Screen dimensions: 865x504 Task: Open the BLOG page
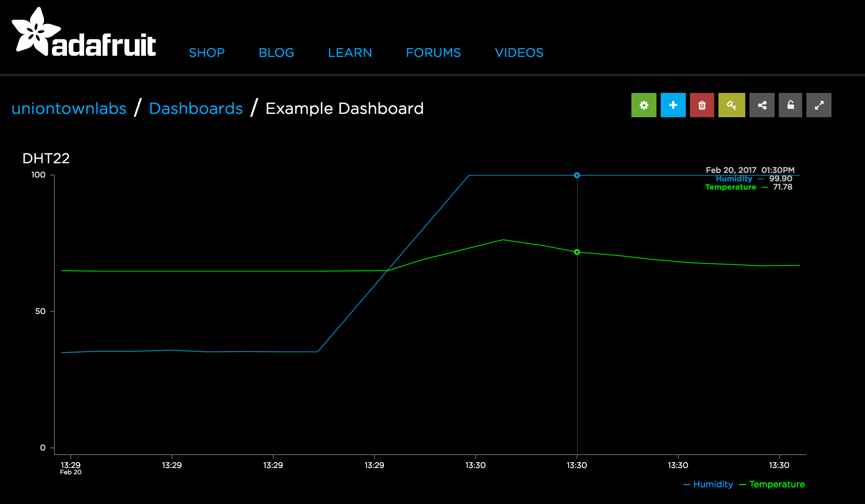276,52
